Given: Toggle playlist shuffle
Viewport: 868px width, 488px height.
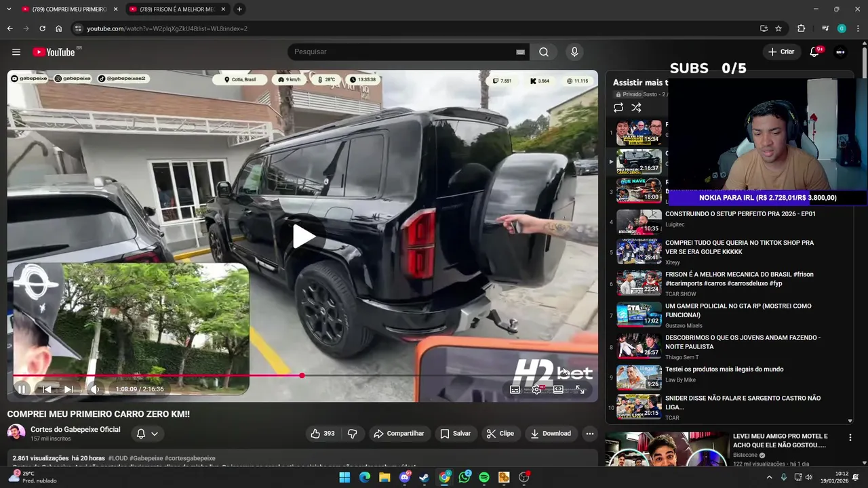Looking at the screenshot, I should [636, 108].
